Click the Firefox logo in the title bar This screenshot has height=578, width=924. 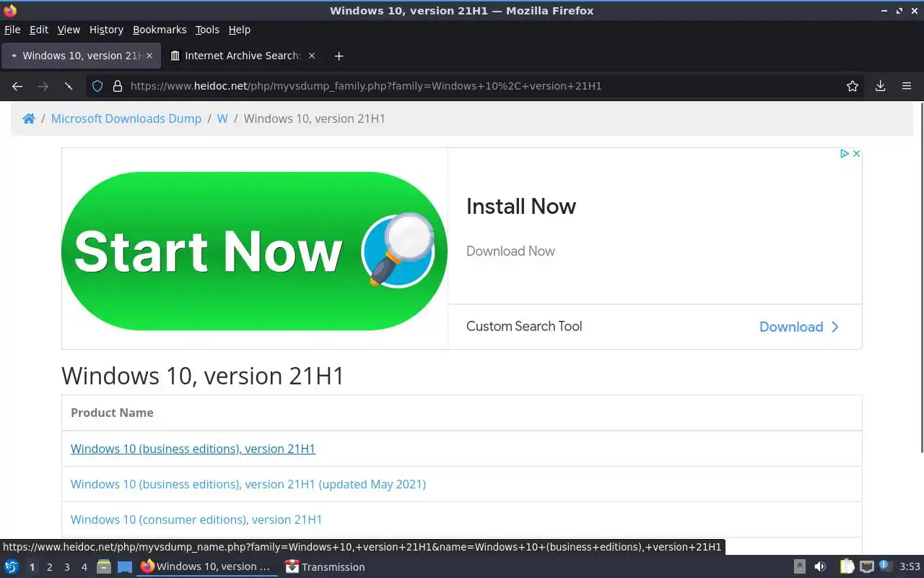coord(10,11)
